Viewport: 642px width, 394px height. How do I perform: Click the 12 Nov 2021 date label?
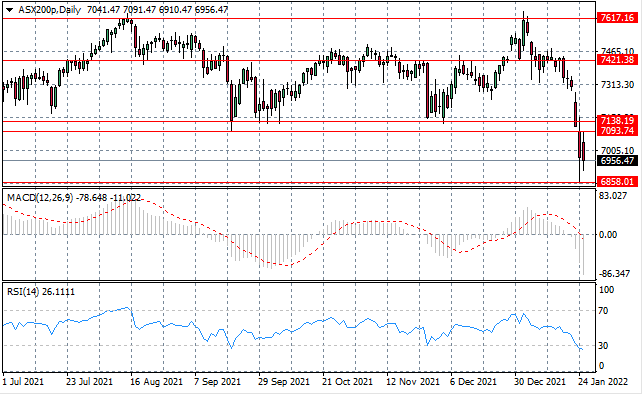tap(413, 382)
